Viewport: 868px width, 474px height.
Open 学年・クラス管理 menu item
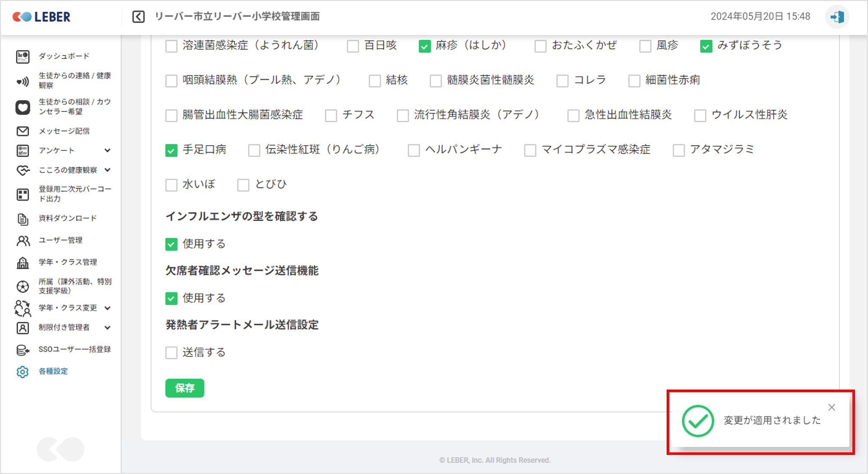68,262
